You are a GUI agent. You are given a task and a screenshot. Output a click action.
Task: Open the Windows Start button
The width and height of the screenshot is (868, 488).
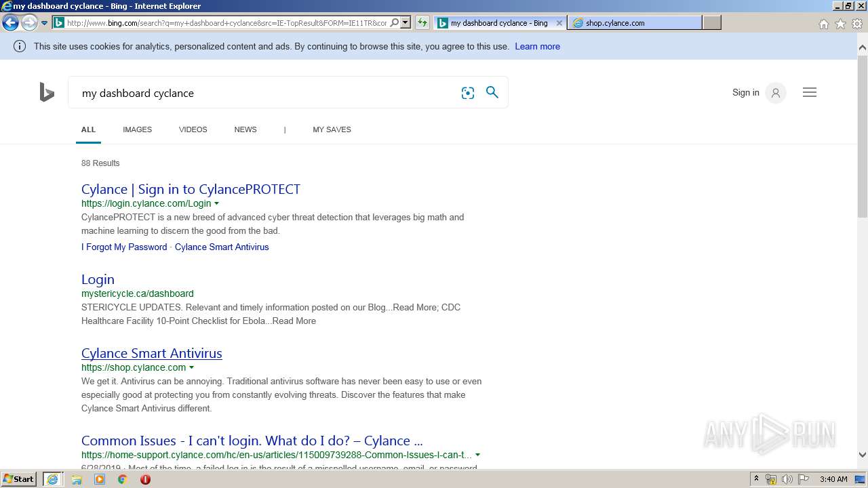19,479
